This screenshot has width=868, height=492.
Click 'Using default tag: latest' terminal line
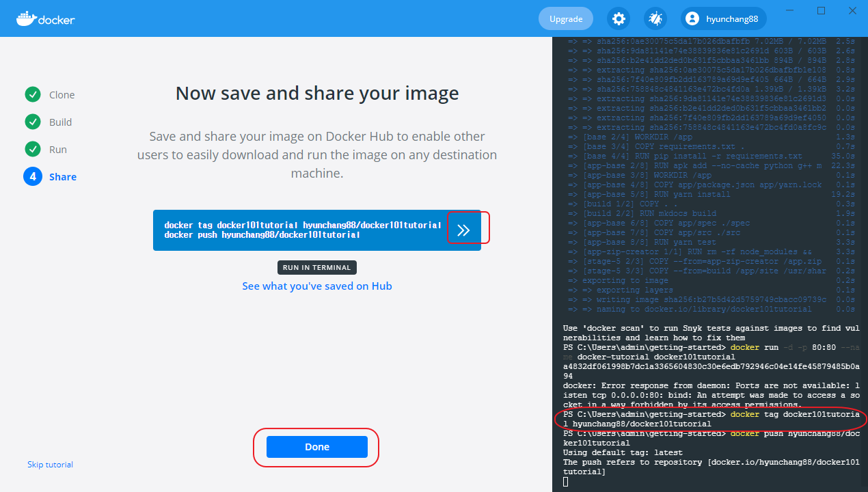click(x=623, y=452)
